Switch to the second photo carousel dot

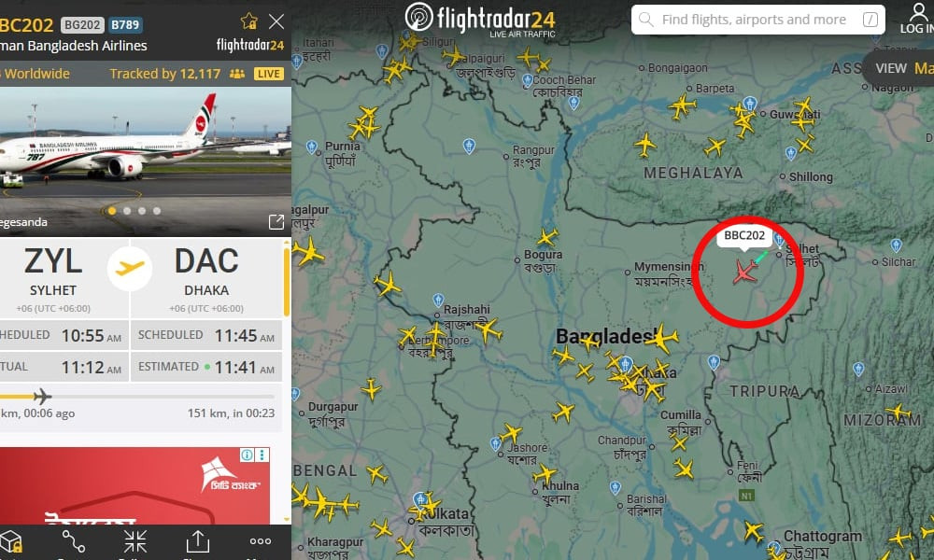[127, 211]
